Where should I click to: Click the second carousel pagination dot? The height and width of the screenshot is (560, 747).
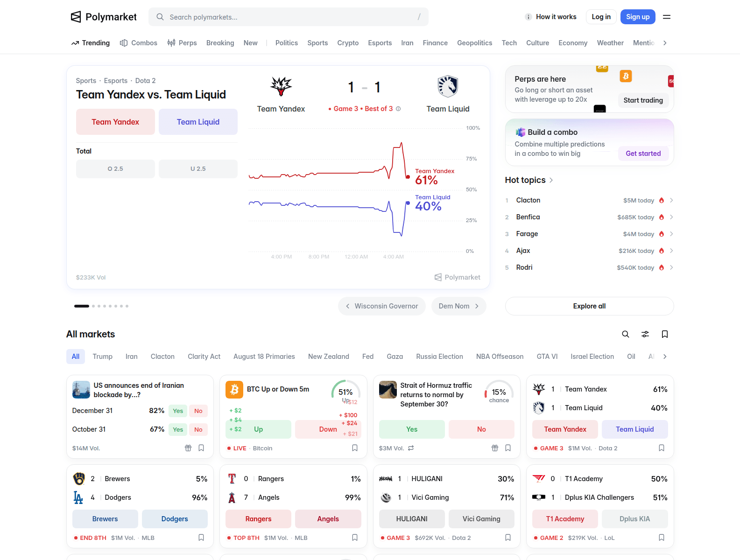point(93,306)
